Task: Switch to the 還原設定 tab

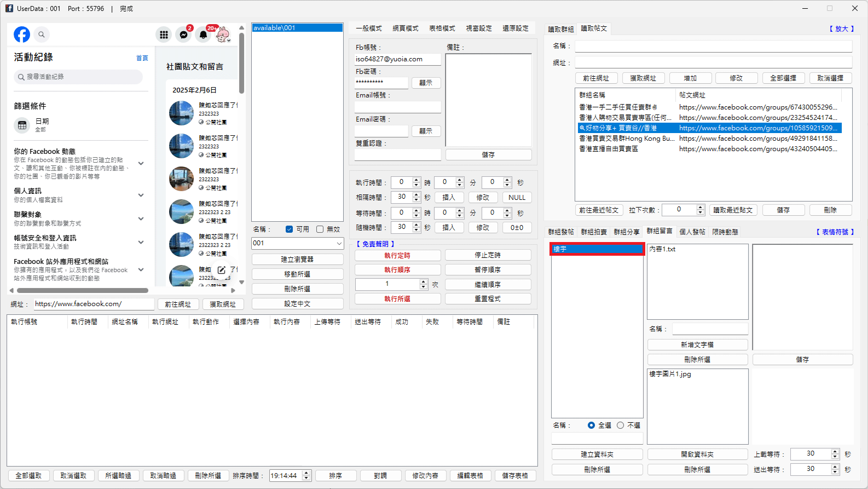Action: click(516, 28)
